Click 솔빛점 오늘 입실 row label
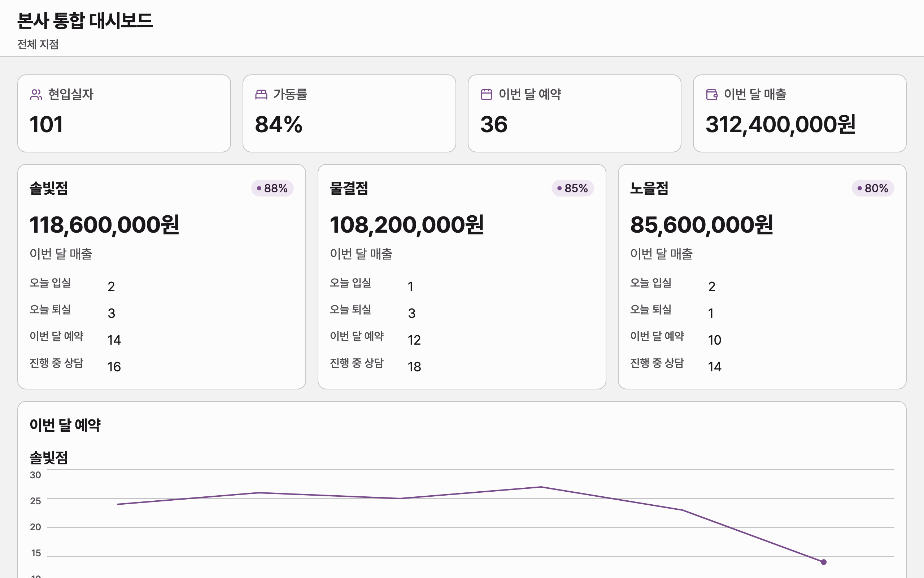 click(51, 283)
